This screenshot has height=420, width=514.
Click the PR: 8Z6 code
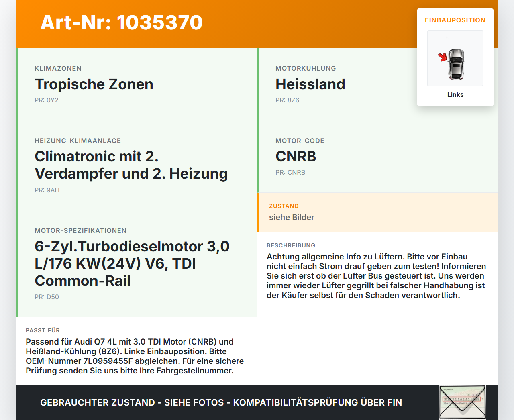288,100
